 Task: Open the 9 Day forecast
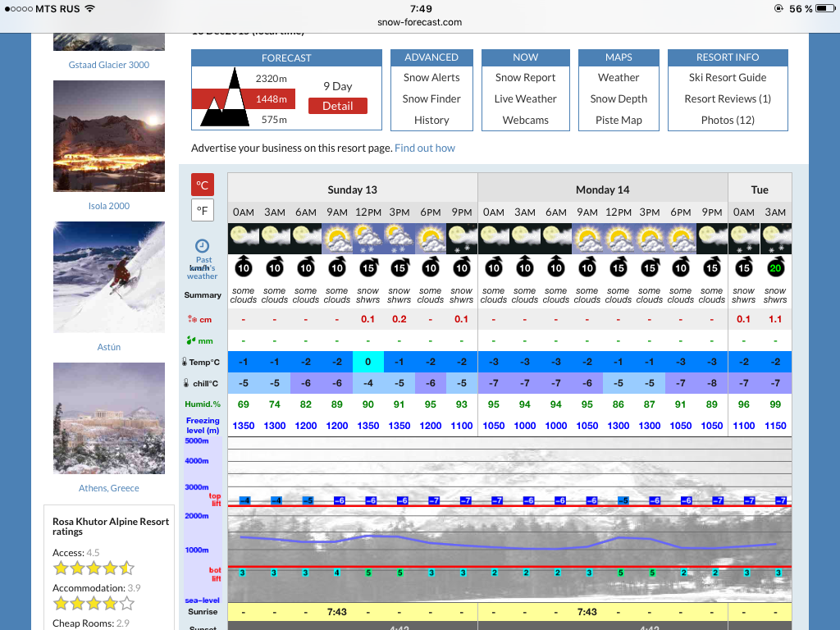coord(337,86)
